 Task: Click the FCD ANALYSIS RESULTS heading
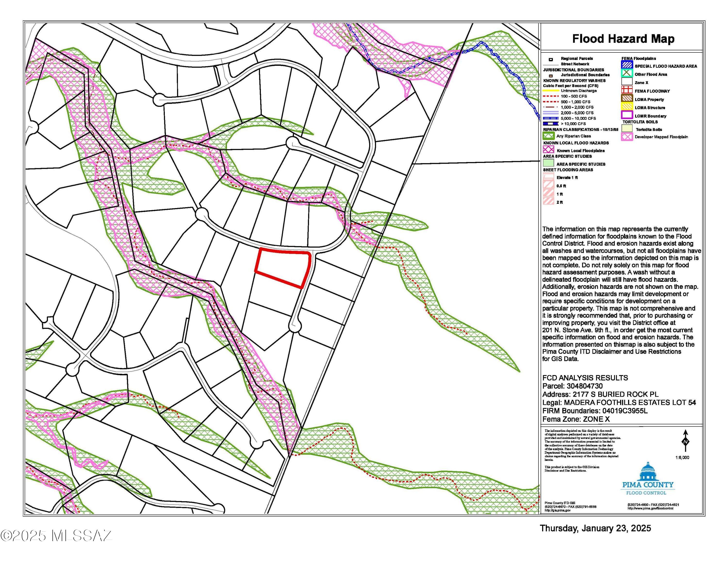[x=585, y=378]
